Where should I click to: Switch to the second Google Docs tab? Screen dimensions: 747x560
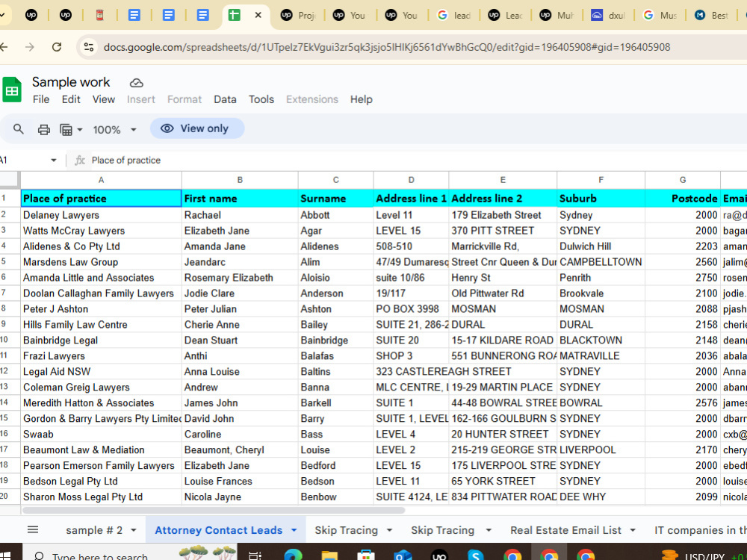(x=169, y=15)
